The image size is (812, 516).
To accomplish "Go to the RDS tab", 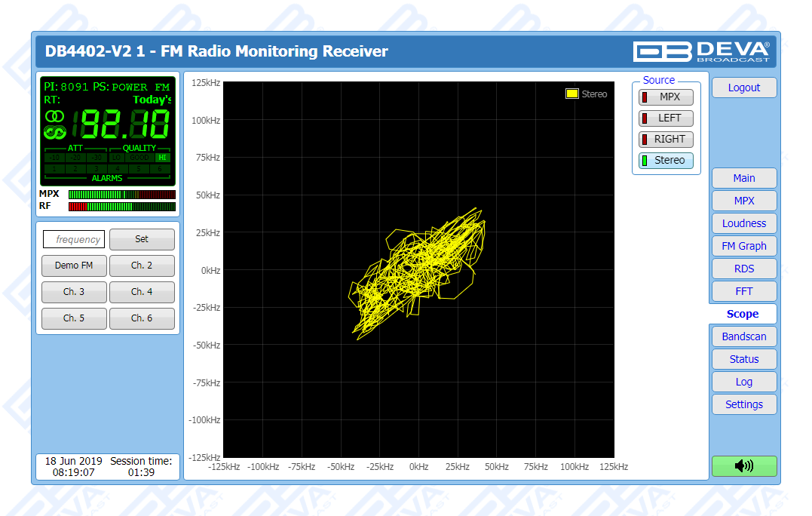I will (743, 269).
